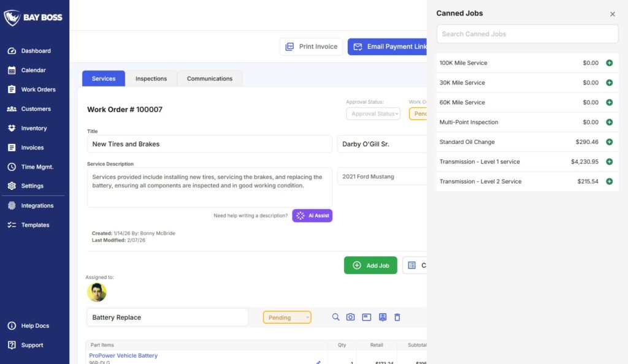Click the assigned technician avatar
The width and height of the screenshot is (628, 364).
[97, 292]
